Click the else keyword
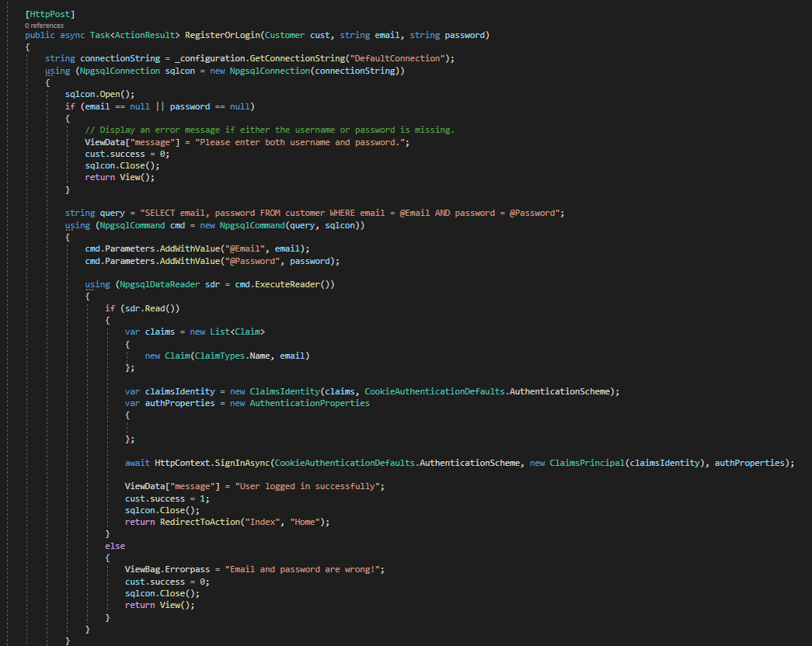Viewport: 812px width, 646px height. point(115,546)
